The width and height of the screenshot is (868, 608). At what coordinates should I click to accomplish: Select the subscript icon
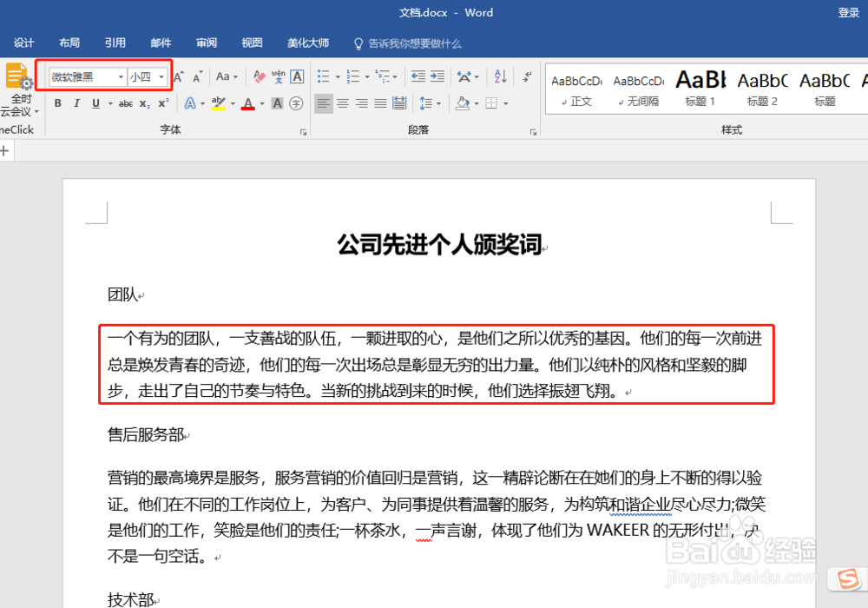pos(144,103)
